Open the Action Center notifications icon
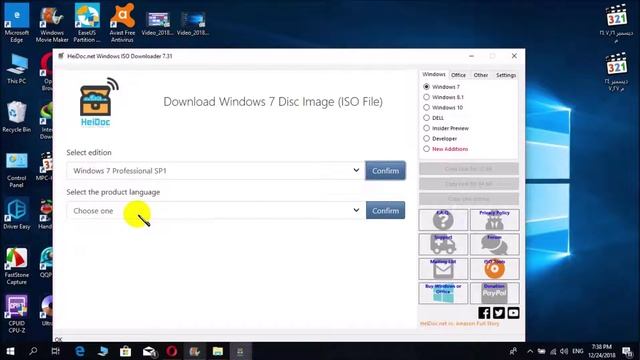Screen dimensions: 640x360 coord(627,351)
